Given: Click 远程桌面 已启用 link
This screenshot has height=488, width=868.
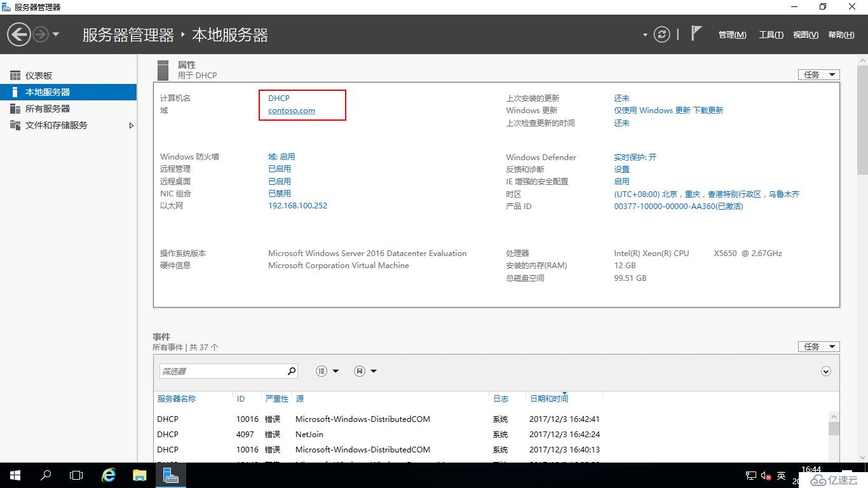Looking at the screenshot, I should (x=280, y=181).
